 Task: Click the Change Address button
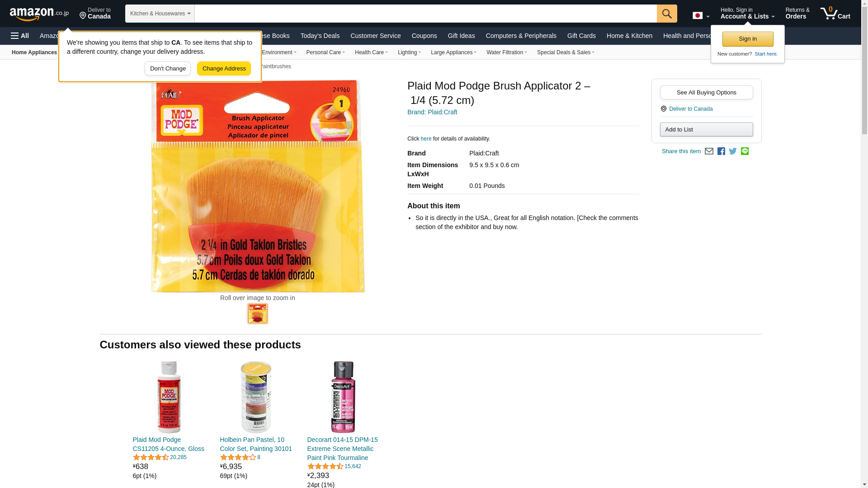224,69
